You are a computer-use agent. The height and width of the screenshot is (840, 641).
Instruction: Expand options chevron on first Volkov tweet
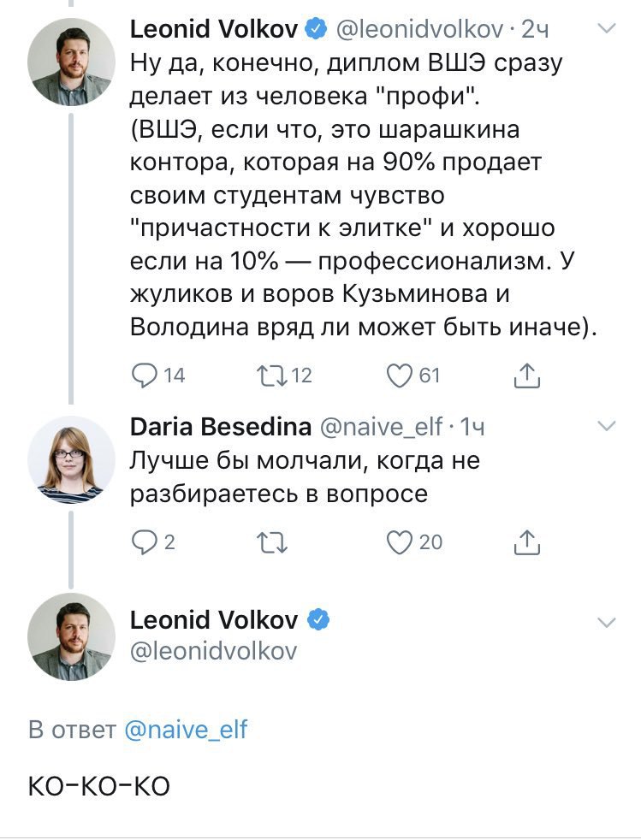pos(606,28)
